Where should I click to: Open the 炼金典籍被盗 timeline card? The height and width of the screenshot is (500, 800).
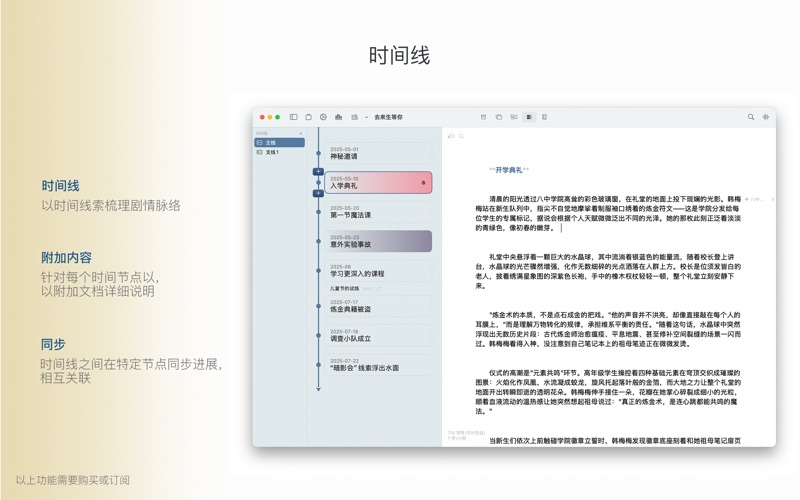(378, 306)
